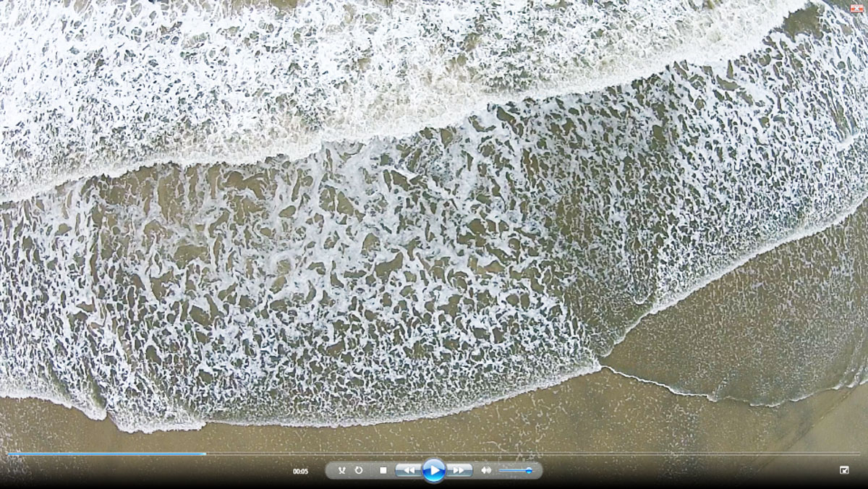This screenshot has height=489, width=868.
Task: Click the blue Play button
Action: pos(434,470)
